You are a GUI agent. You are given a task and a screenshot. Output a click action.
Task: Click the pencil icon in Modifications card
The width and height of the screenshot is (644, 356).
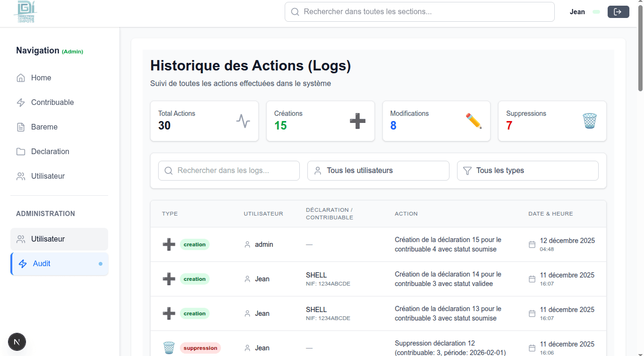474,121
